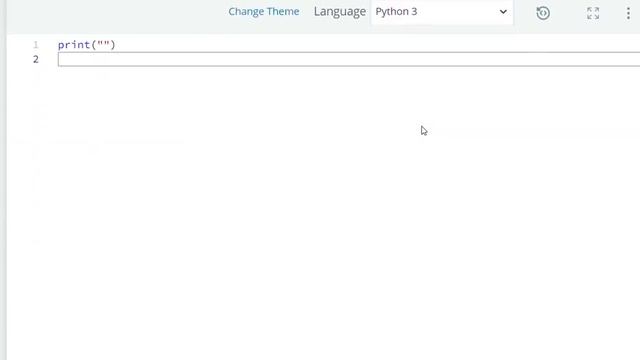Place the cursor in empty editor line 2

pyautogui.click(x=349, y=59)
